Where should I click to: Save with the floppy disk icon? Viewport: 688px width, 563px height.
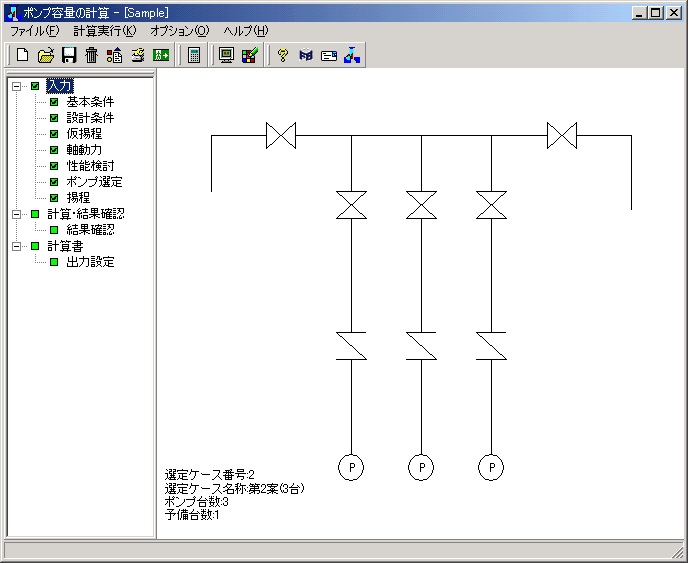click(x=69, y=55)
